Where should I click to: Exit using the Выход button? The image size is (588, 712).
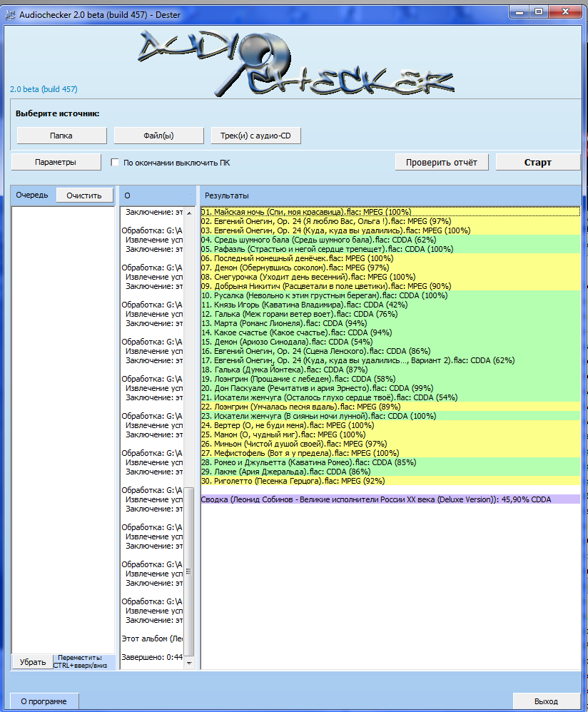pyautogui.click(x=546, y=701)
